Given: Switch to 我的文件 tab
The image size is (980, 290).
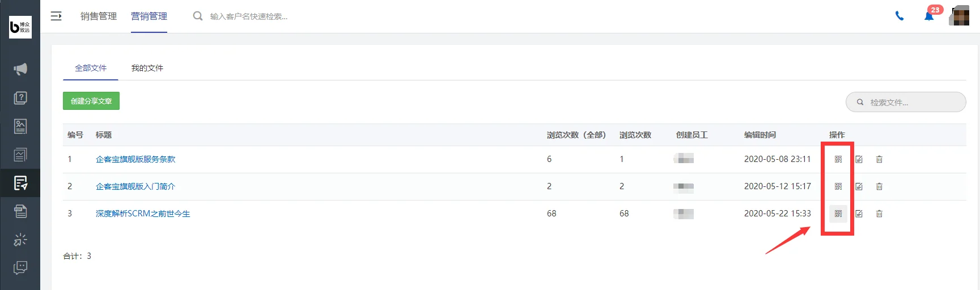Looking at the screenshot, I should [147, 68].
